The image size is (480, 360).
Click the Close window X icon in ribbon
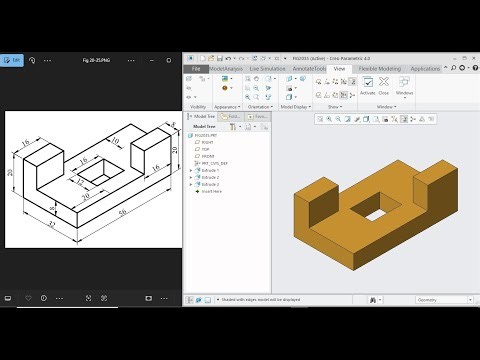[x=384, y=81]
